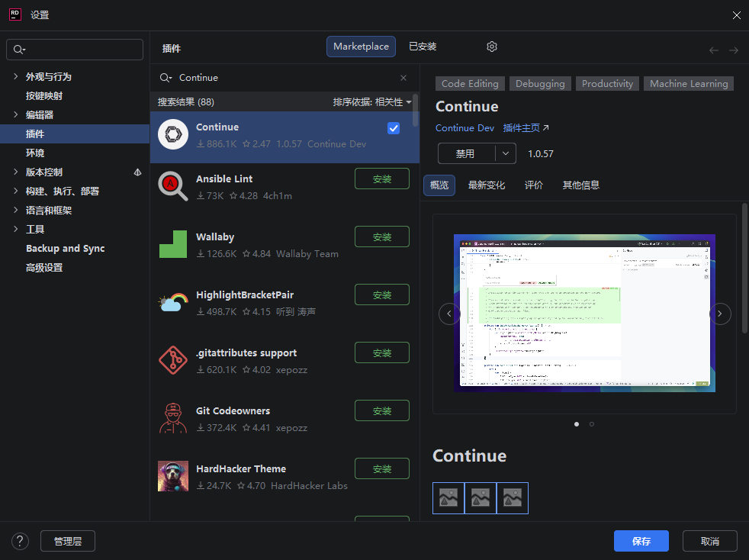Open the 其他信息 tab
Image resolution: width=749 pixels, height=560 pixels.
[581, 185]
